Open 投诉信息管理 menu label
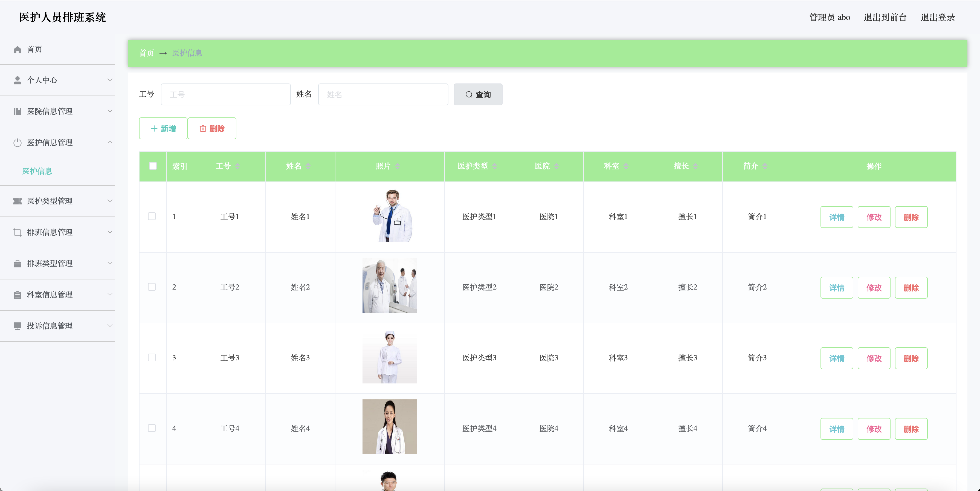This screenshot has height=491, width=980. (50, 326)
